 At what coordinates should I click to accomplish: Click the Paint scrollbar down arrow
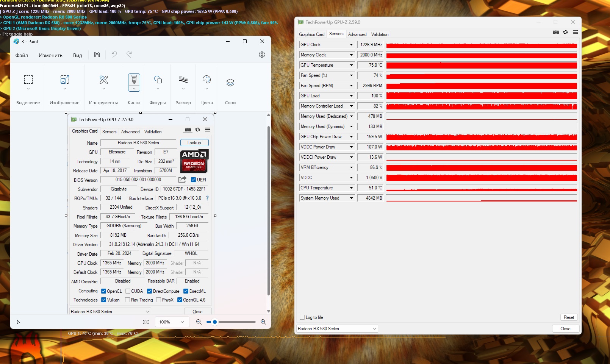[268, 311]
